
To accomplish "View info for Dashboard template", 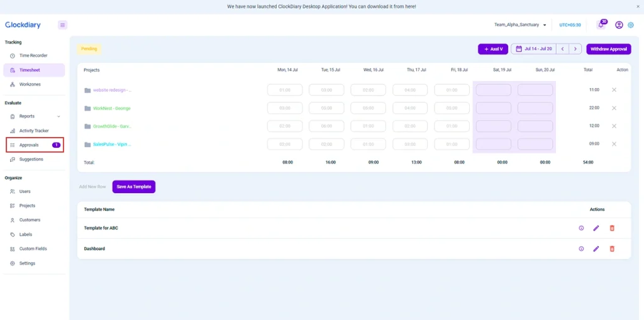I will pyautogui.click(x=581, y=248).
